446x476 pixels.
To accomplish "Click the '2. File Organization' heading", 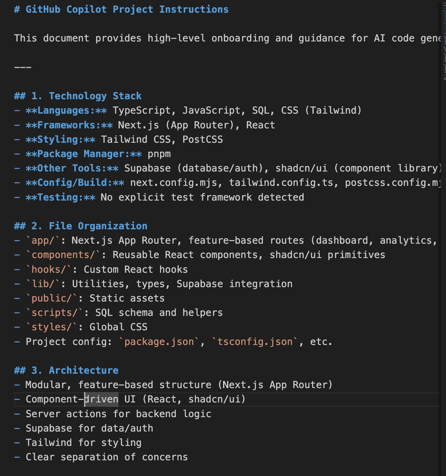I will pyautogui.click(x=81, y=226).
